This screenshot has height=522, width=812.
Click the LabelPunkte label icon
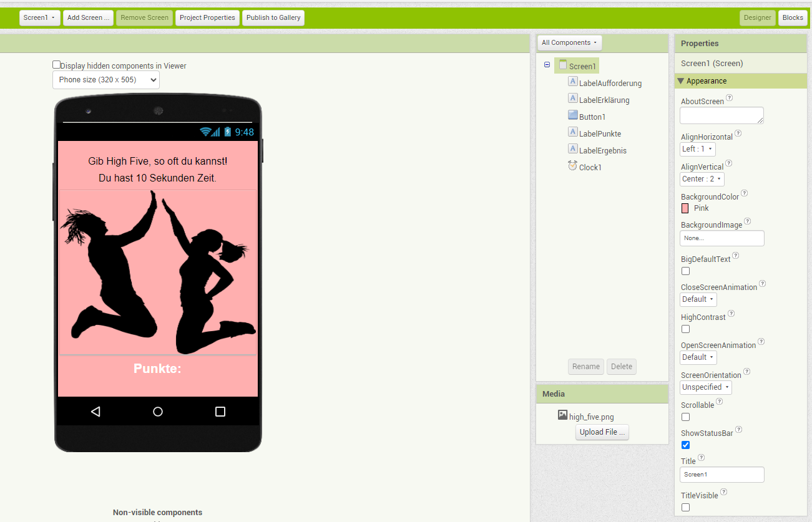[x=573, y=132]
